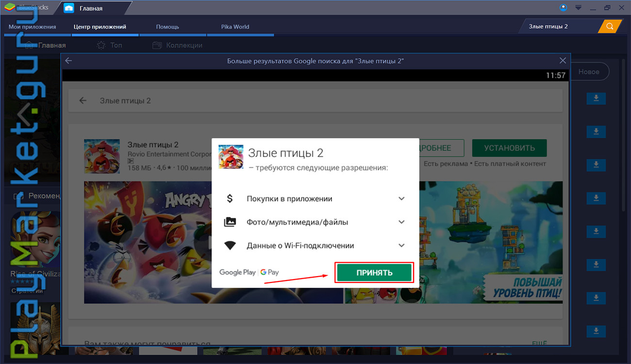Click the Злые птицы 2 title in the permissions dialog
The image size is (631, 364).
pyautogui.click(x=286, y=153)
